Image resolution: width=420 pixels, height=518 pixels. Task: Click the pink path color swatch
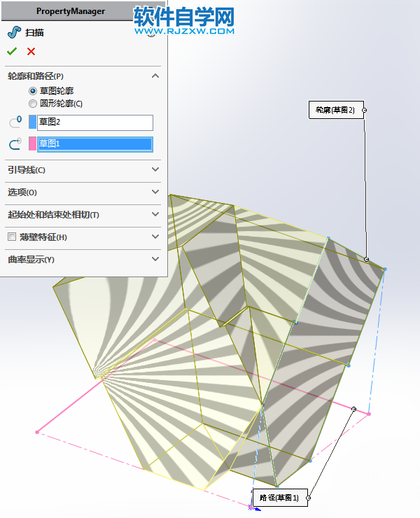click(x=32, y=143)
